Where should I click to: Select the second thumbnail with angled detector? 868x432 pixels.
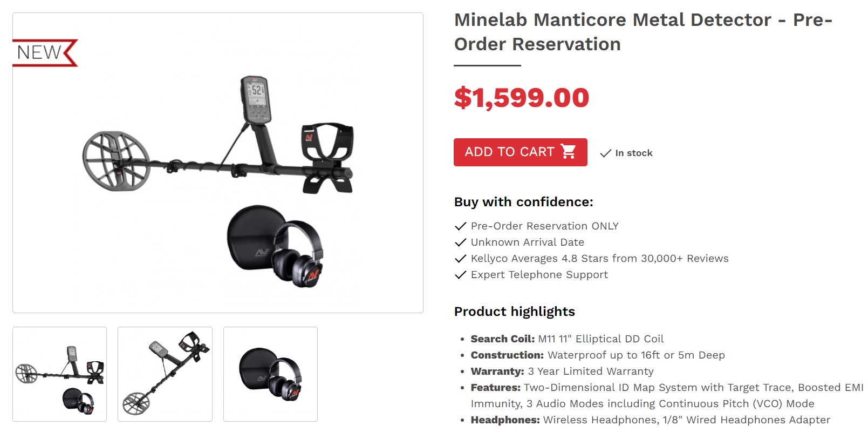click(165, 374)
